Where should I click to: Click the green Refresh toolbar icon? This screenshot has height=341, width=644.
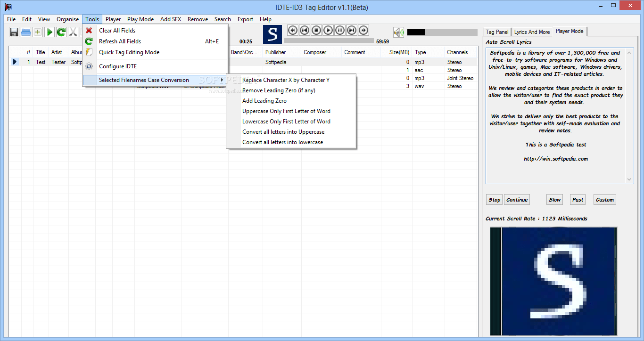point(61,32)
